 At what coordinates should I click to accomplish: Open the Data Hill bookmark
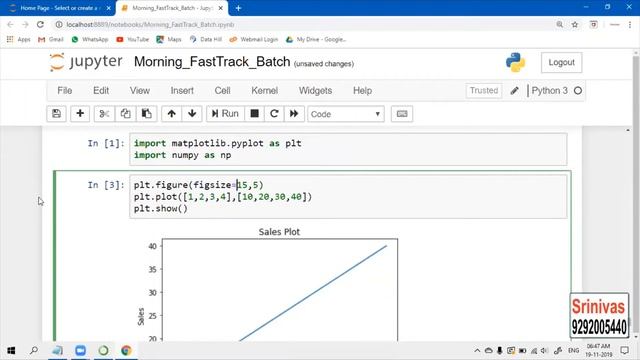[206, 39]
